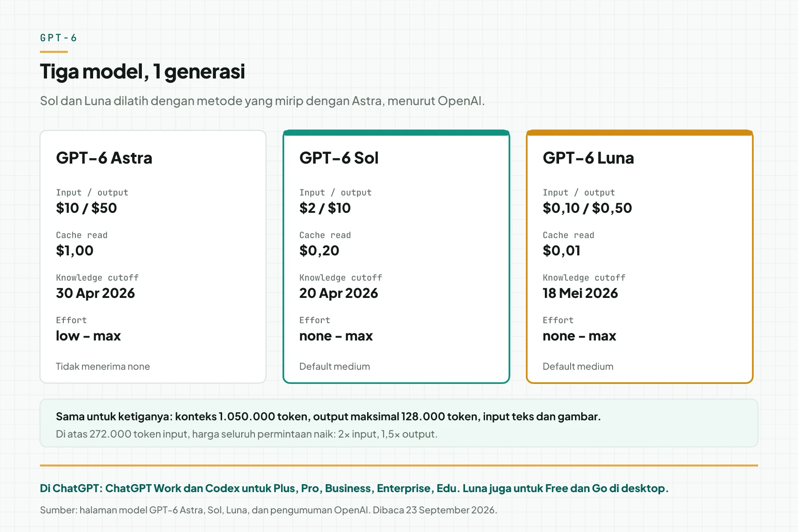Click the Knowledge cutoff label in Sol card
This screenshot has height=532, width=798.
pyautogui.click(x=340, y=278)
